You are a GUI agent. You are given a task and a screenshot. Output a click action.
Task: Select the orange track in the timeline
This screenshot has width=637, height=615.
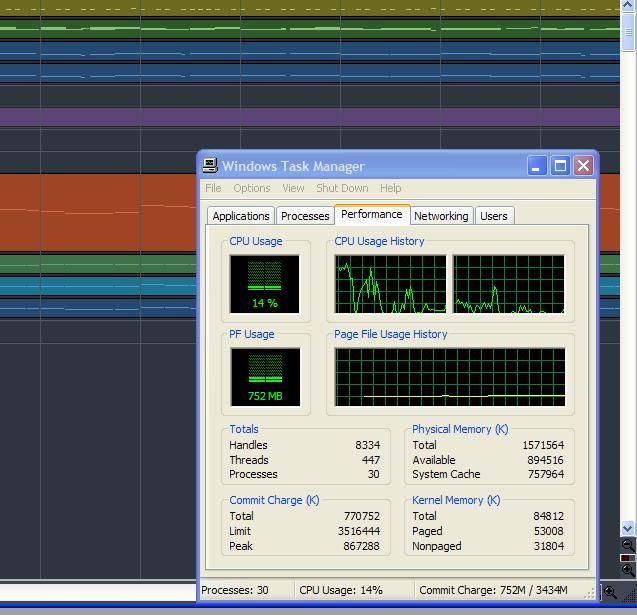pos(100,212)
